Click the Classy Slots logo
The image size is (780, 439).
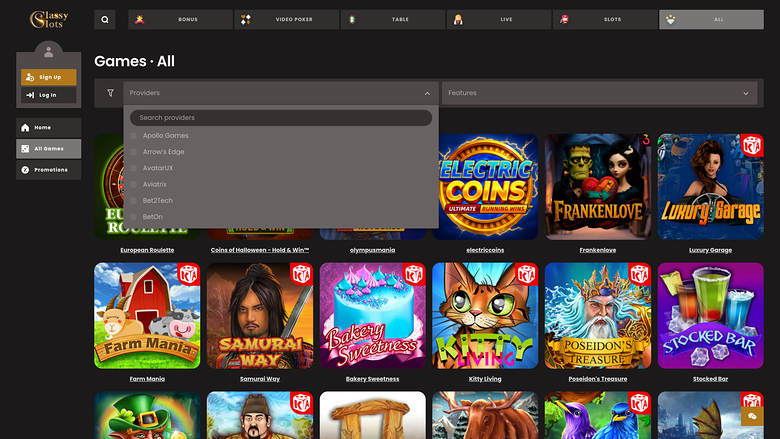coord(49,19)
